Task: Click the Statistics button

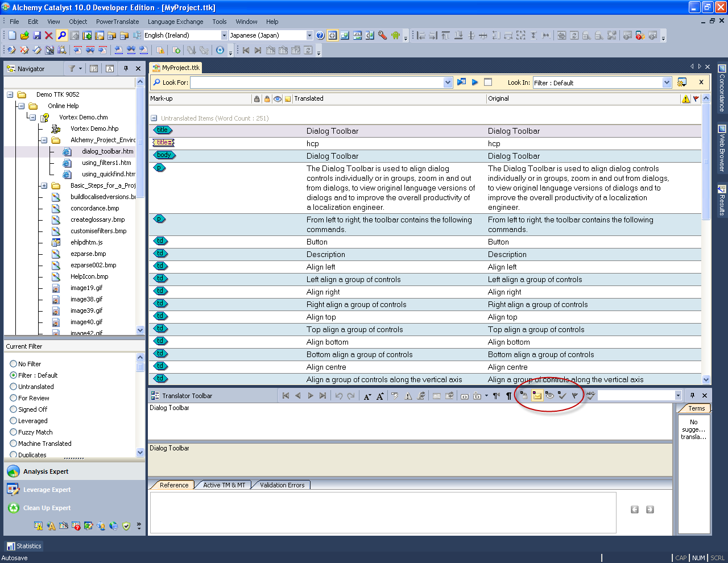Action: [x=24, y=546]
